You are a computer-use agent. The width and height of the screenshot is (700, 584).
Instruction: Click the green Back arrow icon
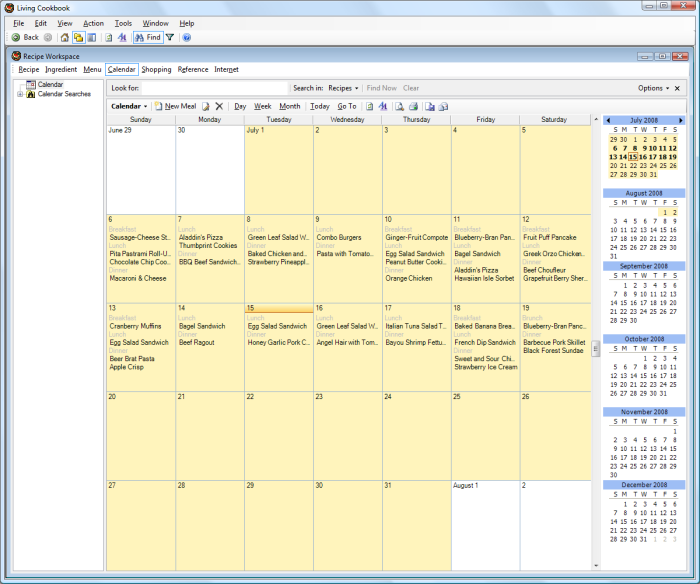point(16,38)
